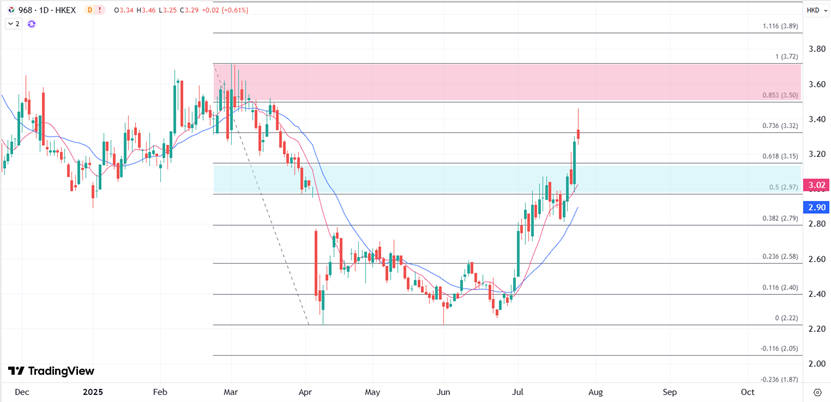This screenshot has height=402, width=831.
Task: Click the orange D delayed-data badge
Action: [x=90, y=10]
